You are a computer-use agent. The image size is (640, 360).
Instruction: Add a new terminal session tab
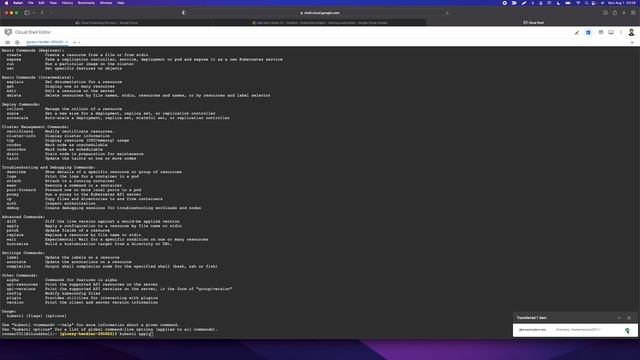pos(74,42)
